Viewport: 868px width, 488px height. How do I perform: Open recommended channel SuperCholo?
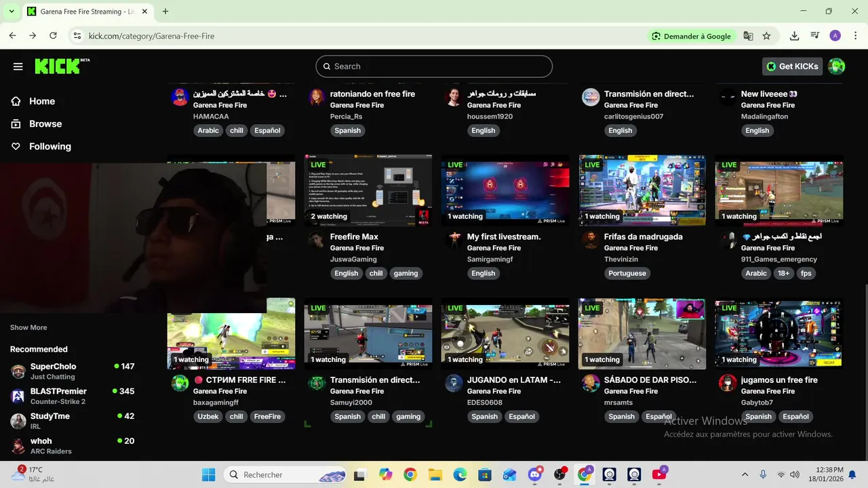point(73,371)
